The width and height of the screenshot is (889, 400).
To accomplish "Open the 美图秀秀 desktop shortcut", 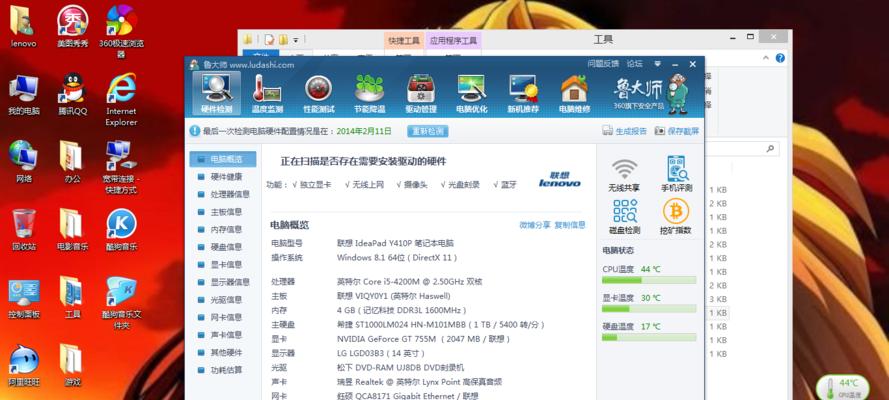I will [73, 27].
